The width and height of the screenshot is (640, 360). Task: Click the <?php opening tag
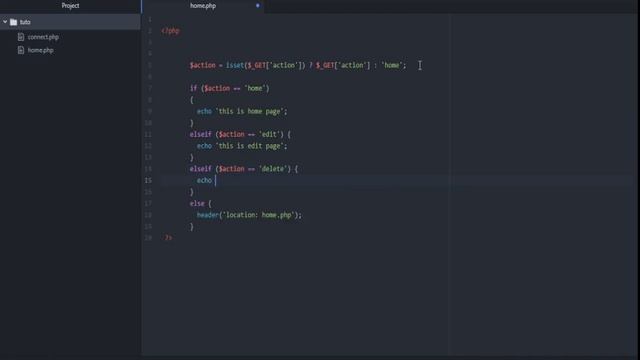click(170, 31)
